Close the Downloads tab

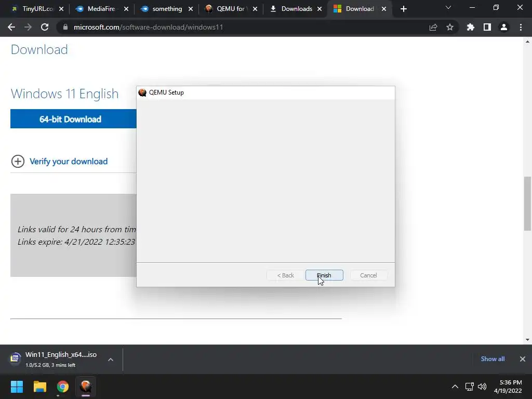point(320,9)
